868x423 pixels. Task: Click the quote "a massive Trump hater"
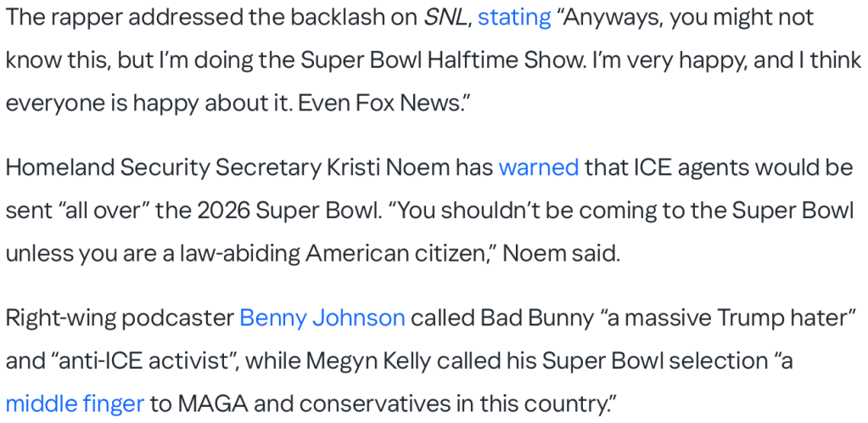pyautogui.click(x=722, y=319)
